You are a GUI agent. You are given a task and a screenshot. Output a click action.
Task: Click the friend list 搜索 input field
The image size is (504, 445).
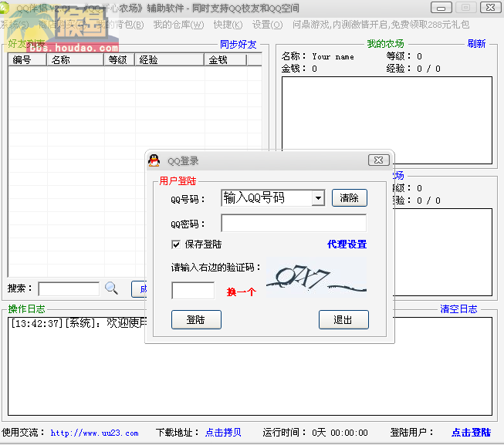click(x=69, y=288)
